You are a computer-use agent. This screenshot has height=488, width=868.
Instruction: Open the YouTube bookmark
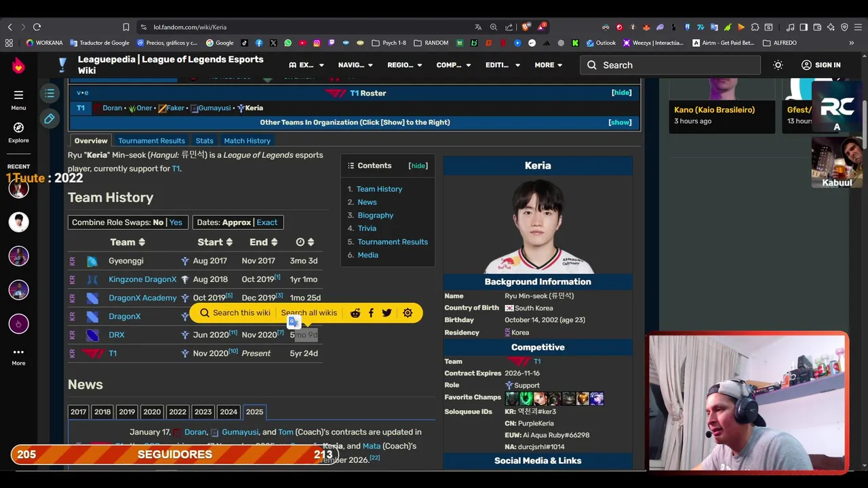(x=302, y=43)
